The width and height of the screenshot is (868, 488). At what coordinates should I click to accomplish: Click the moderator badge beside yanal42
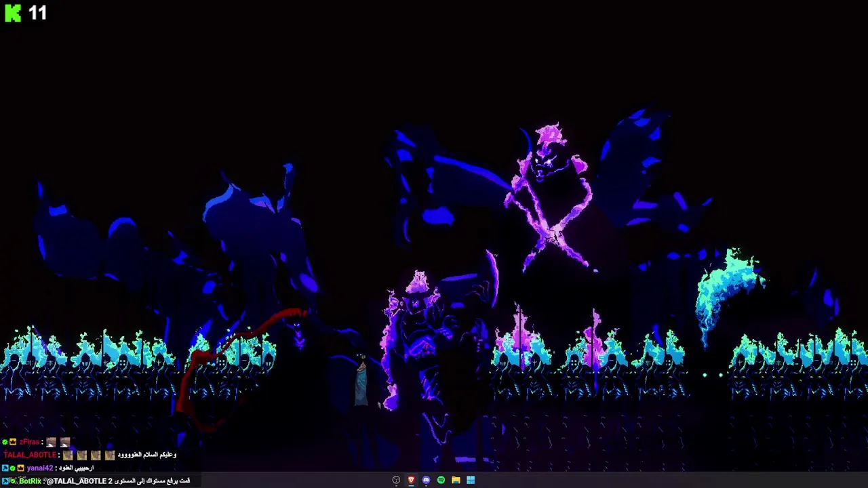pyautogui.click(x=5, y=468)
